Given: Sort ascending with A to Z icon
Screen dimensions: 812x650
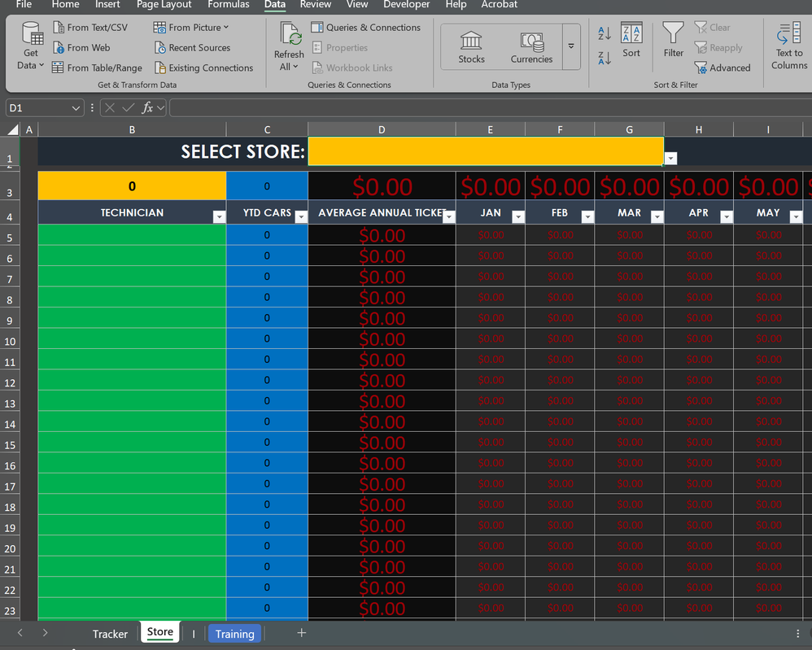Looking at the screenshot, I should (x=603, y=33).
